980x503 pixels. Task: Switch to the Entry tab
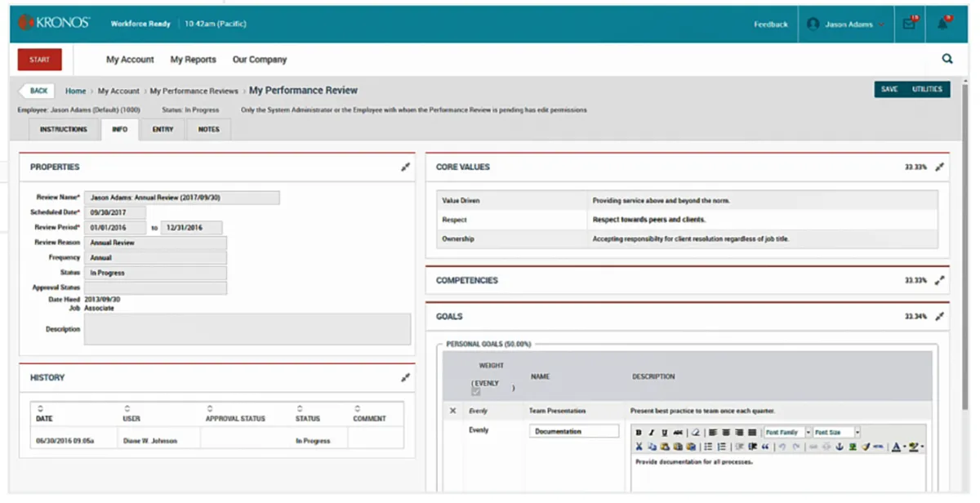[163, 129]
